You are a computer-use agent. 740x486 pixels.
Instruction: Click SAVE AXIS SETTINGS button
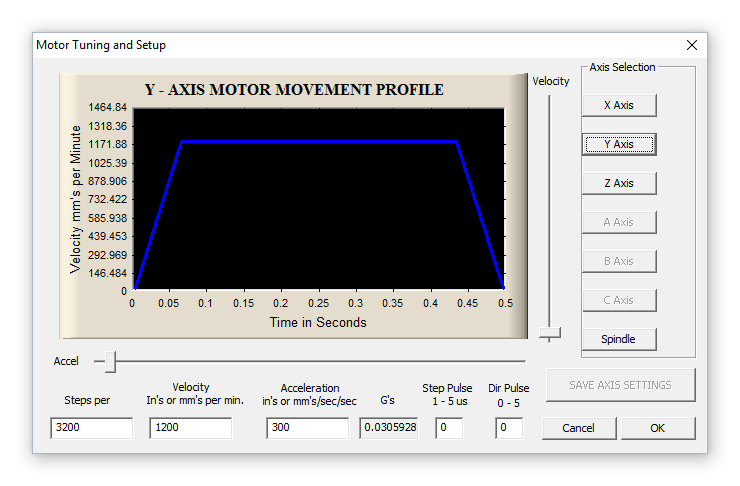click(621, 385)
